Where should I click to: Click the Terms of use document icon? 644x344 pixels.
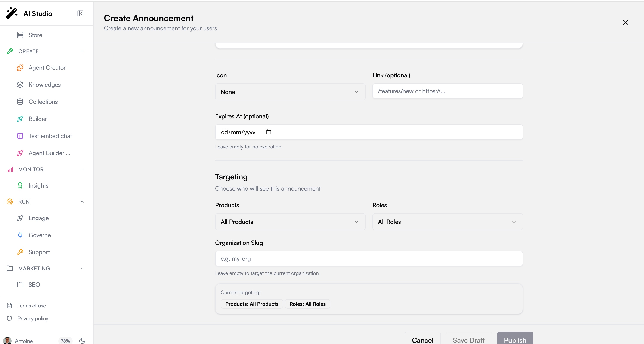(x=9, y=306)
